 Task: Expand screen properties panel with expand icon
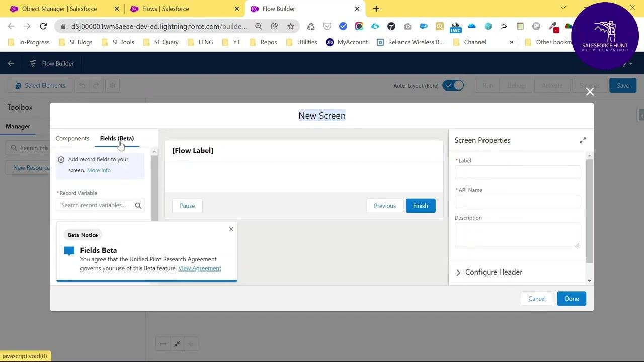583,140
